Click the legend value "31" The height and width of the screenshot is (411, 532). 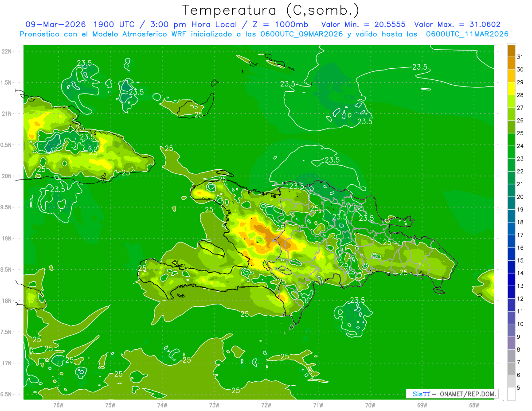click(520, 57)
